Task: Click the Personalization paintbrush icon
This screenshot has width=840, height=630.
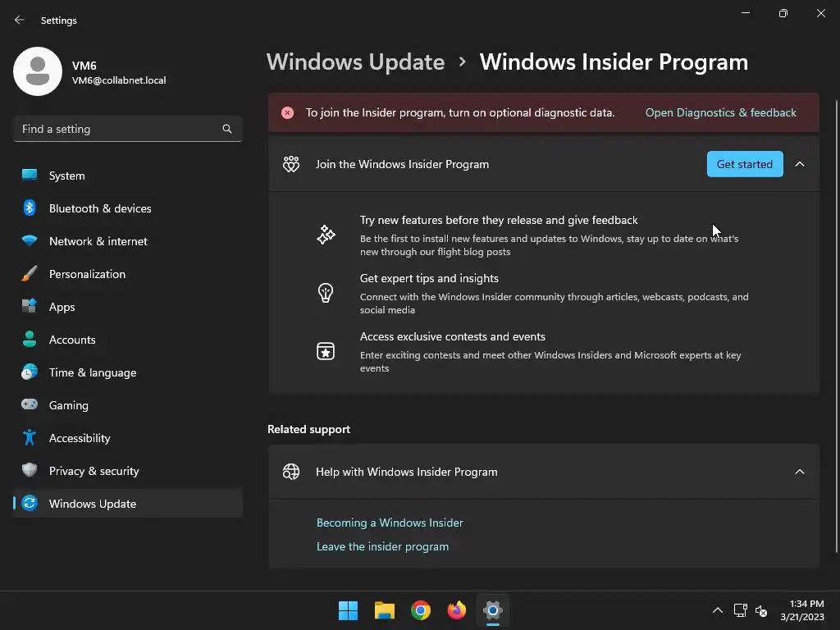Action: (x=30, y=274)
